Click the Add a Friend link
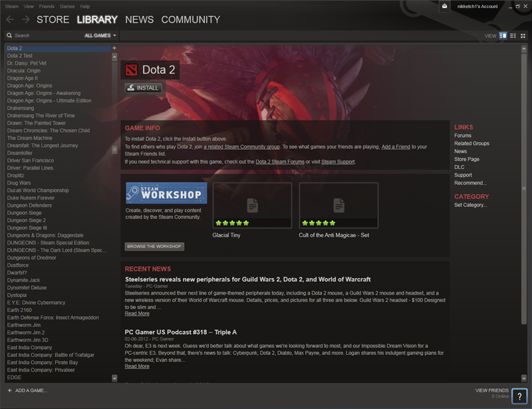Image resolution: width=532 pixels, height=409 pixels. [x=396, y=146]
